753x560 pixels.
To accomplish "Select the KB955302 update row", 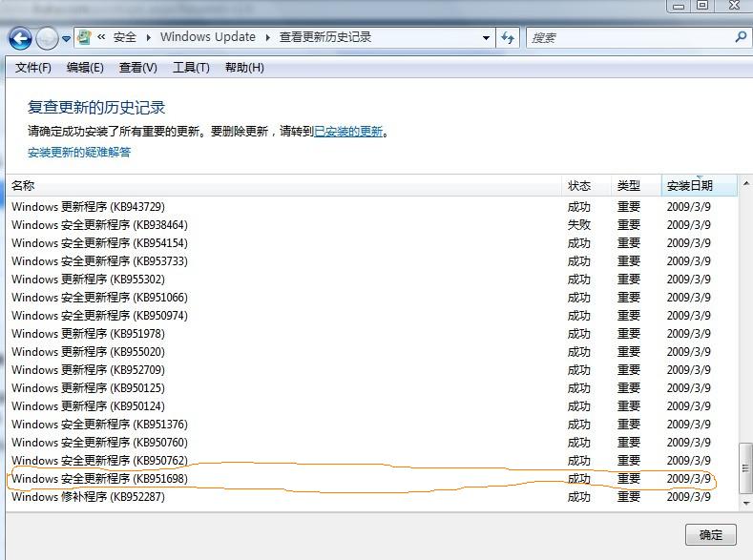I will pyautogui.click(x=371, y=280).
